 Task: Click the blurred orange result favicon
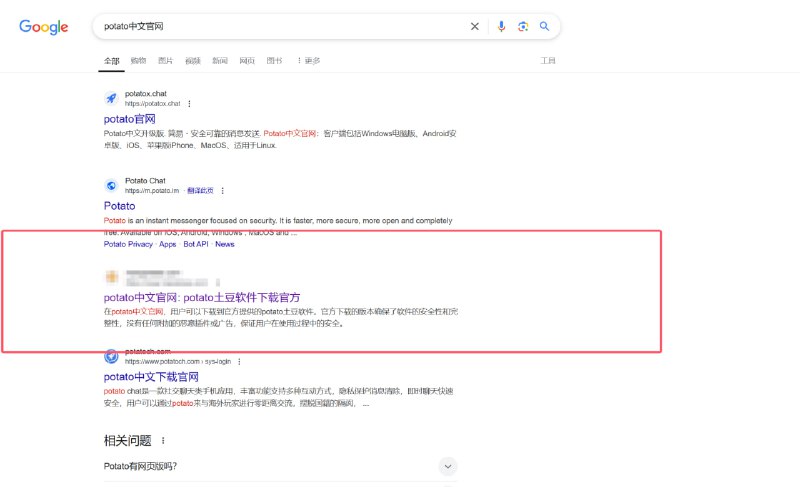point(111,277)
